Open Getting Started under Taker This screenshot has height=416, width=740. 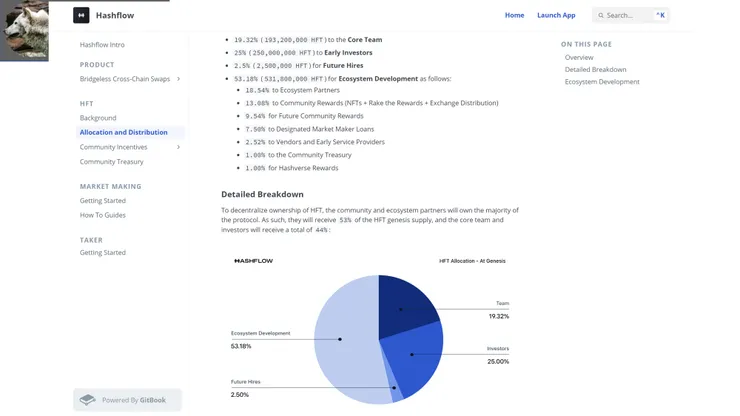pyautogui.click(x=102, y=253)
